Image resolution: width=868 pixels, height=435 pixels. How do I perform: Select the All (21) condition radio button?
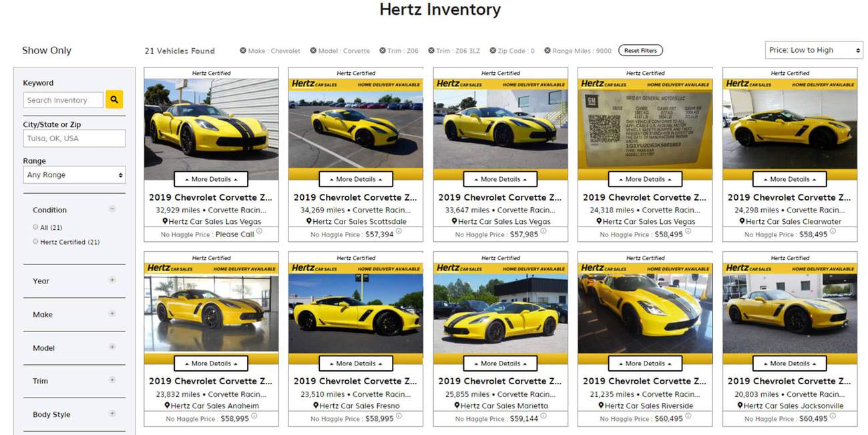tap(35, 227)
